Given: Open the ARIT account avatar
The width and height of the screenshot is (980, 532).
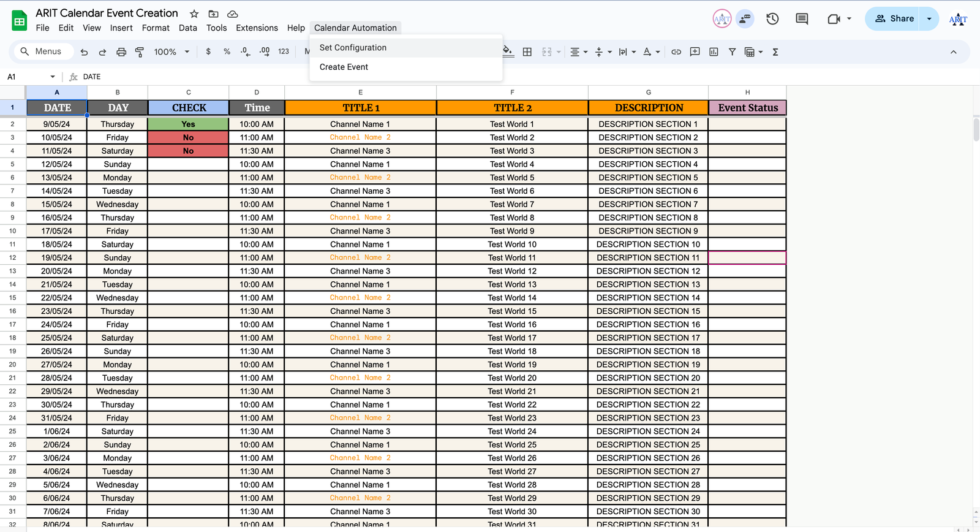Looking at the screenshot, I should pos(959,19).
